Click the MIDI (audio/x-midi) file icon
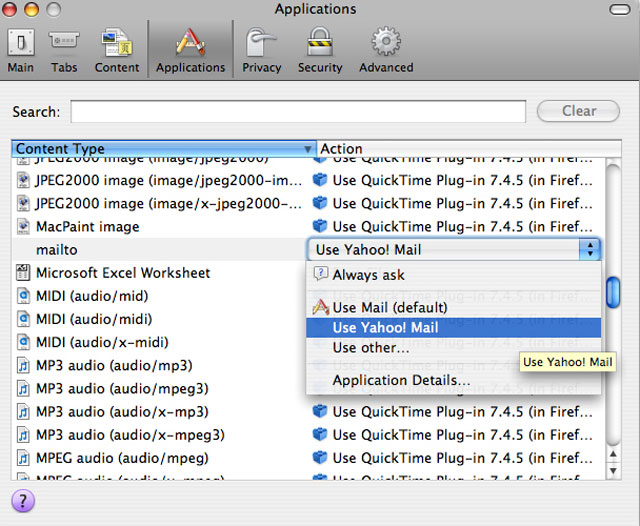 tap(23, 342)
